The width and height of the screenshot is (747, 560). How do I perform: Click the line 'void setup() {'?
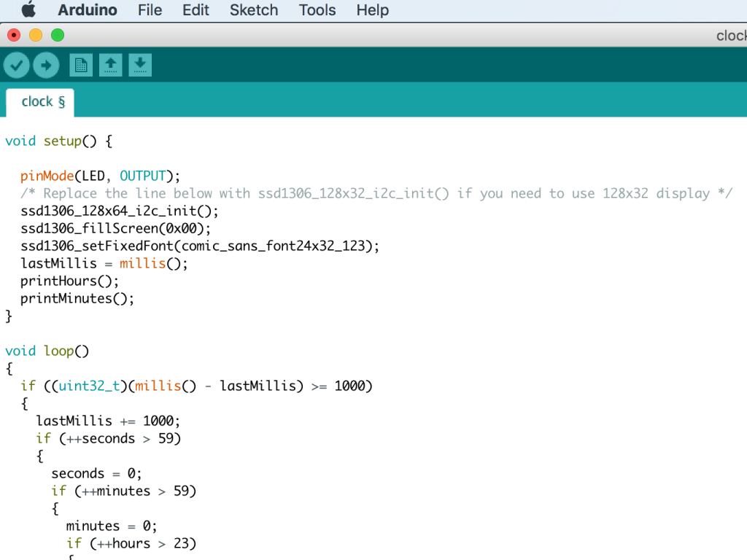[x=58, y=141]
